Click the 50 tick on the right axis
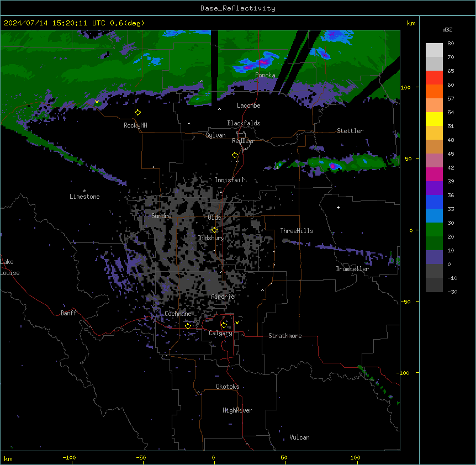The width and height of the screenshot is (476, 465). pos(408,158)
